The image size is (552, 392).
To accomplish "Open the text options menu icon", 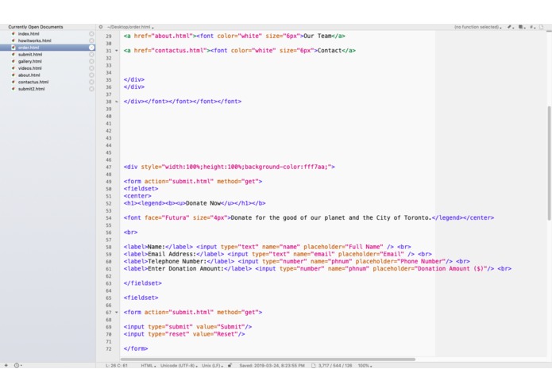I will point(521,27).
